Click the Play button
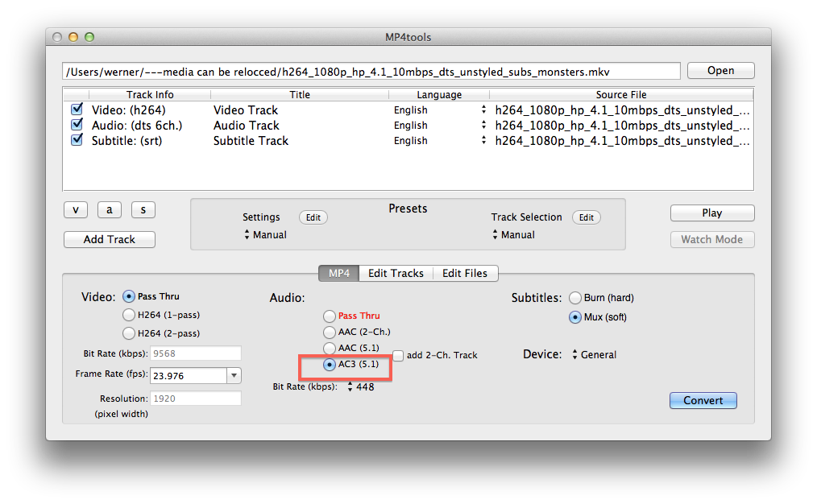Viewport: 817px width, 504px height. click(x=711, y=213)
